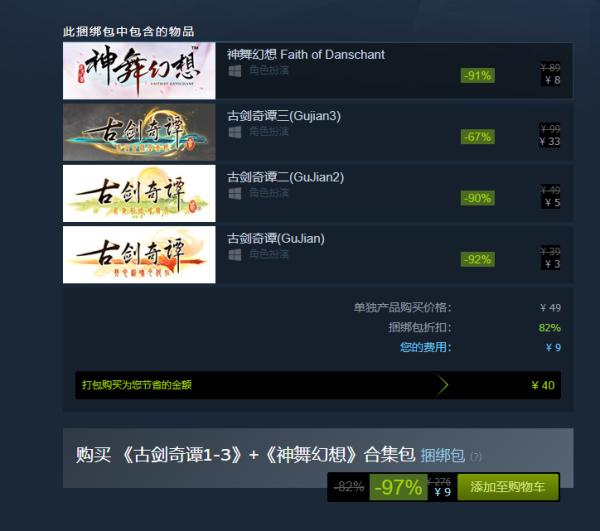Click the -67% discount badge for Gujian3
The image size is (600, 531).
478,137
